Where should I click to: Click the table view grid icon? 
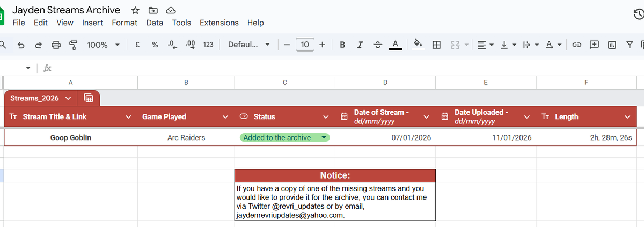coord(89,98)
